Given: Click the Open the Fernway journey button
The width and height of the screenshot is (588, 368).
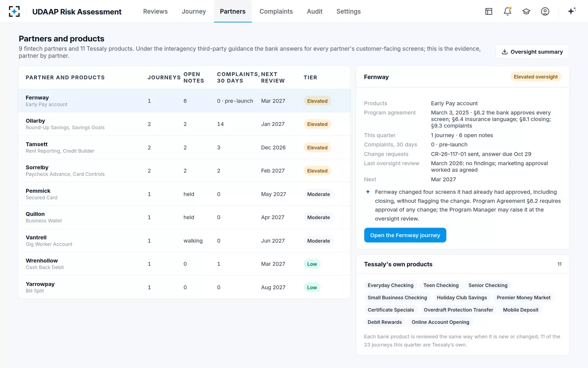Looking at the screenshot, I should click(405, 235).
